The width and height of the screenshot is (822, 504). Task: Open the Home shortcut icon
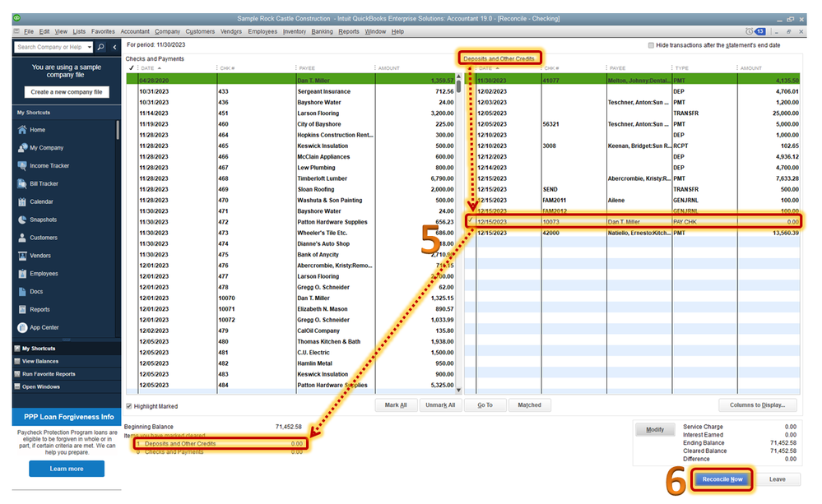[x=22, y=129]
